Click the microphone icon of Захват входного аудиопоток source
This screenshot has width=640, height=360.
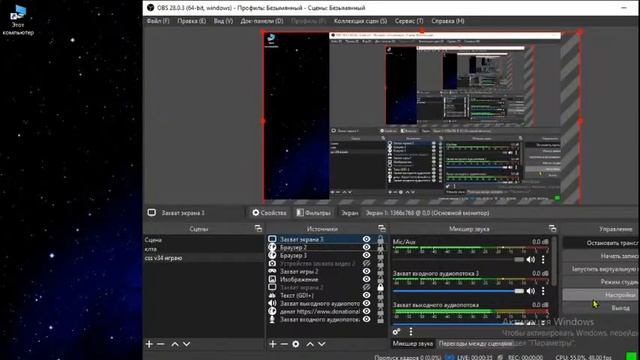[x=272, y=320]
